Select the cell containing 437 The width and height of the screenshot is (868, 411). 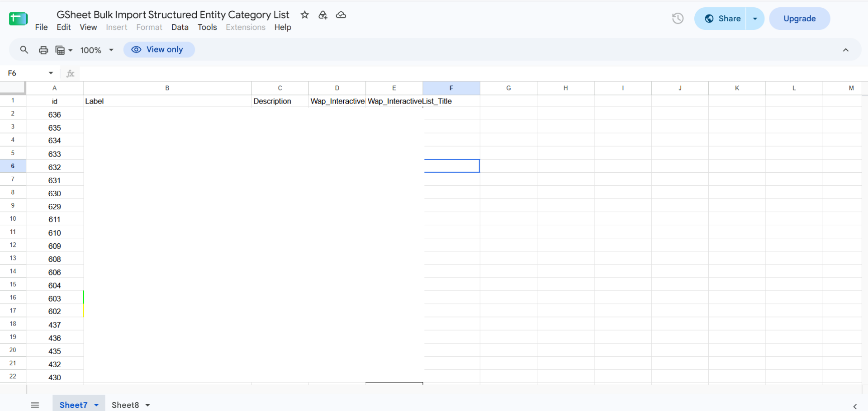54,325
